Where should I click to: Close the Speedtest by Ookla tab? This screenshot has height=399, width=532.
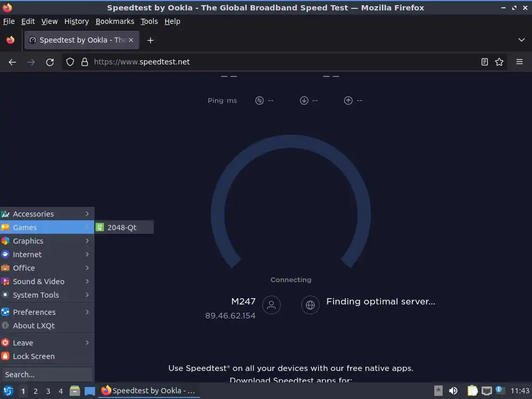pos(131,40)
